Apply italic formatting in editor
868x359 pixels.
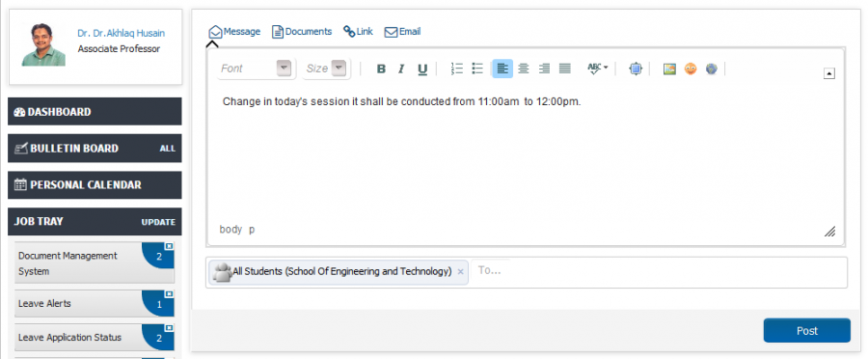[x=401, y=69]
